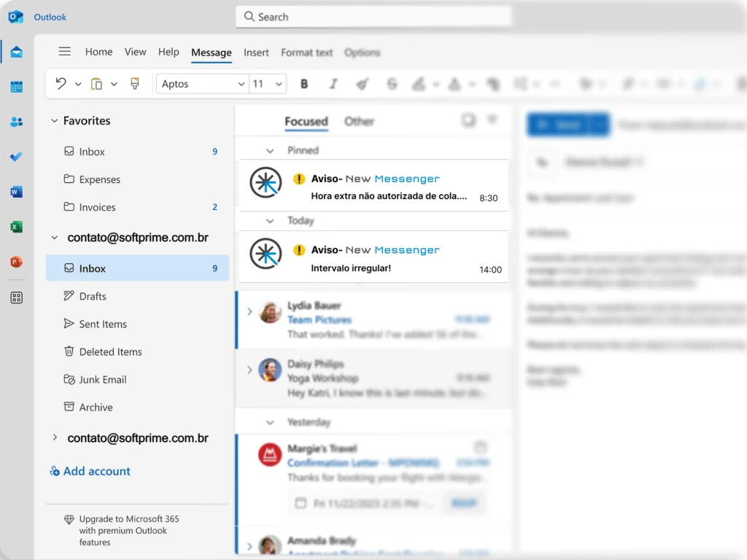747x560 pixels.
Task: Open the Calendar app in the sidebar
Action: pyautogui.click(x=16, y=87)
